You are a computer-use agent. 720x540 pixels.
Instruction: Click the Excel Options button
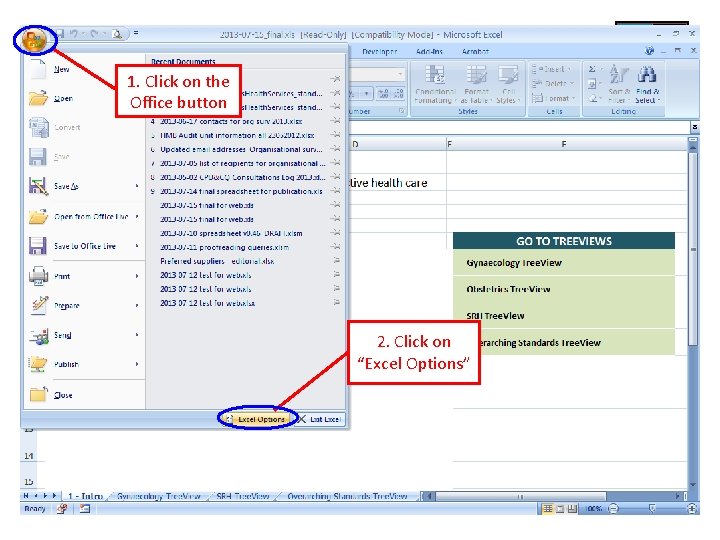pyautogui.click(x=257, y=419)
